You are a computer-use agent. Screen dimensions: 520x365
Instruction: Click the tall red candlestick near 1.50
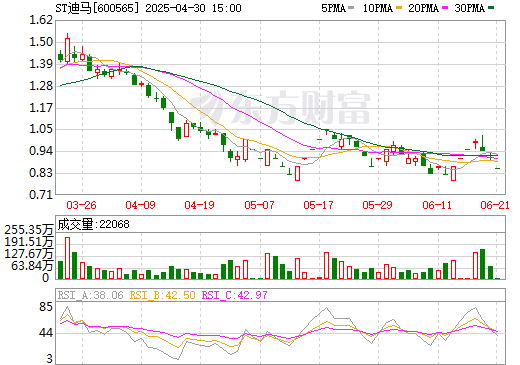pos(67,50)
